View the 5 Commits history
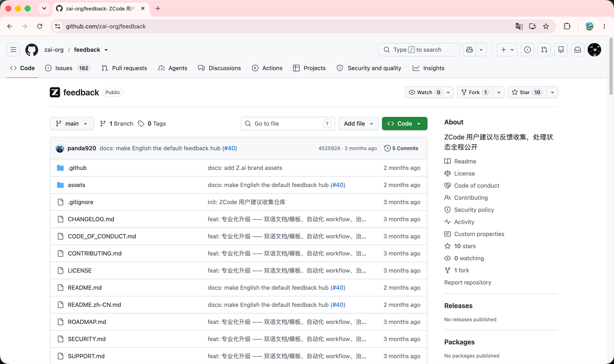This screenshot has width=614, height=364. tap(401, 148)
